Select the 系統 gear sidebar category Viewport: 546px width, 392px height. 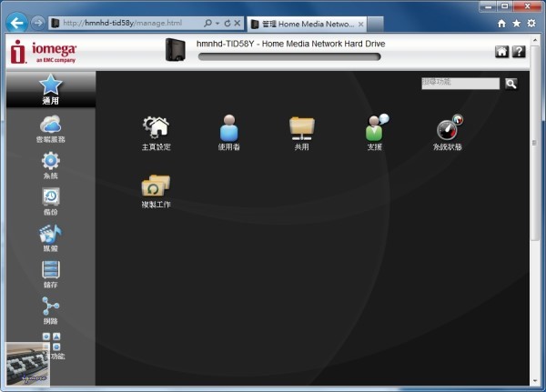tap(51, 166)
